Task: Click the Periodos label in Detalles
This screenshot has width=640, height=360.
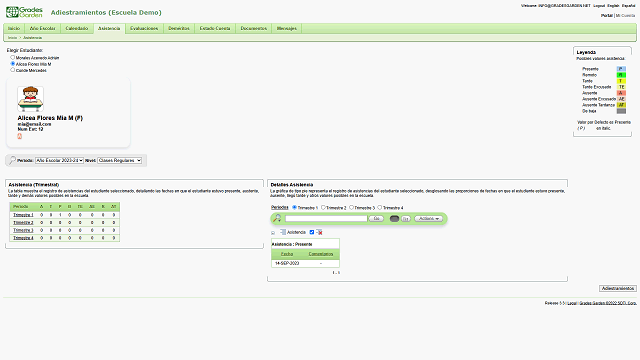Action: coord(280,207)
